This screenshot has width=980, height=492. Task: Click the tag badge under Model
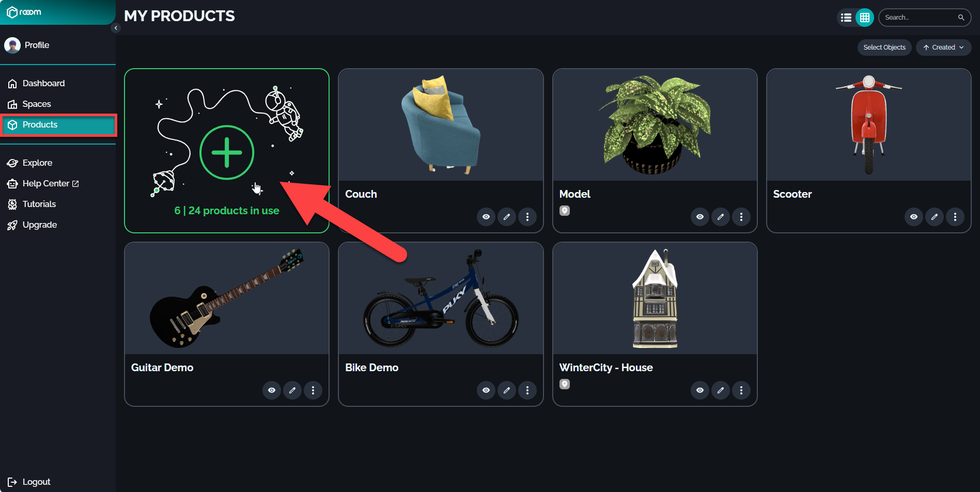[x=565, y=211]
